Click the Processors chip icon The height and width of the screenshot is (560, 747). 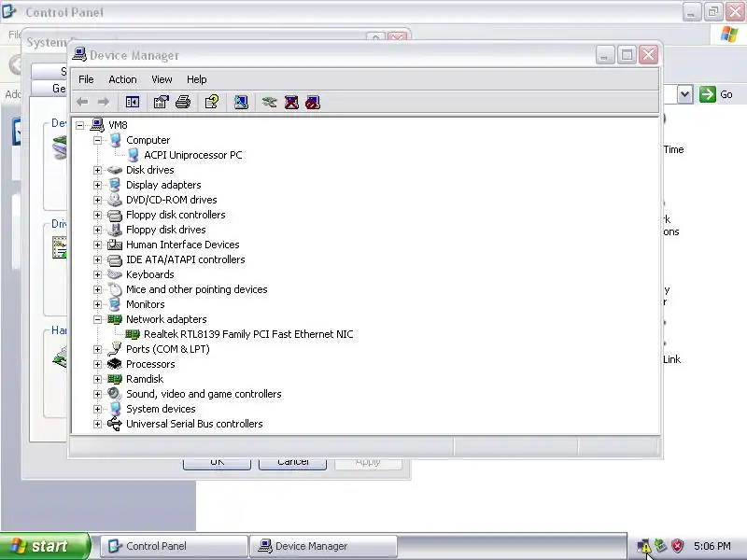pyautogui.click(x=115, y=364)
